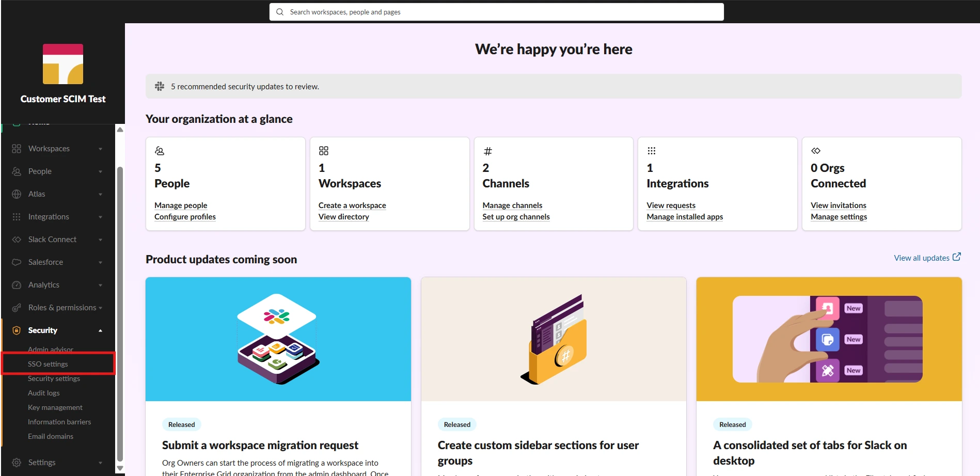The width and height of the screenshot is (980, 476).
Task: Click the Integrations dots icon in sidebar
Action: tap(17, 217)
